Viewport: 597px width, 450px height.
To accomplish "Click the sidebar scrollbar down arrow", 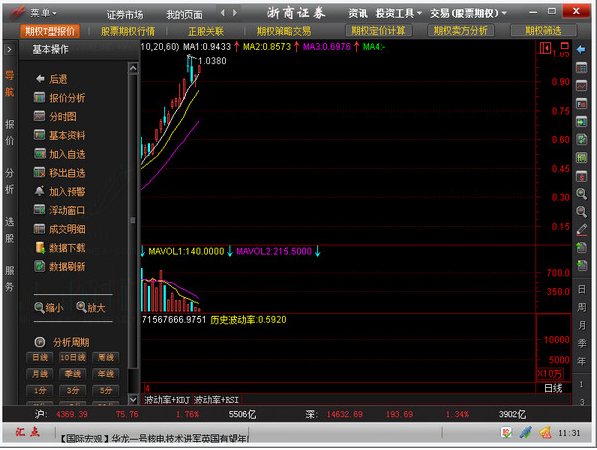I will pyautogui.click(x=133, y=400).
